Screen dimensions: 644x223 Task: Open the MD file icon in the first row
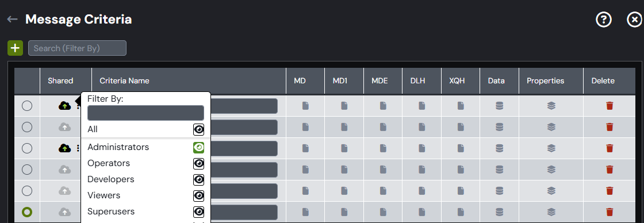coord(305,106)
